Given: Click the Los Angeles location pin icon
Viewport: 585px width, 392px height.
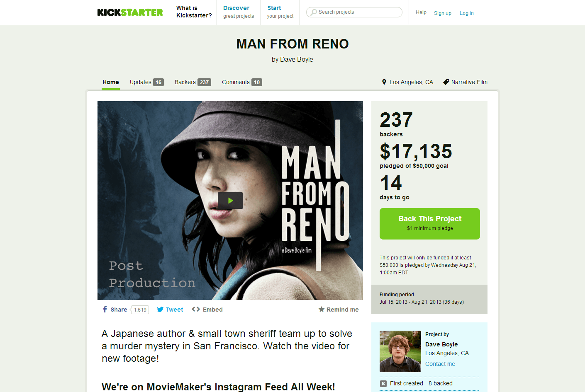Looking at the screenshot, I should point(384,82).
